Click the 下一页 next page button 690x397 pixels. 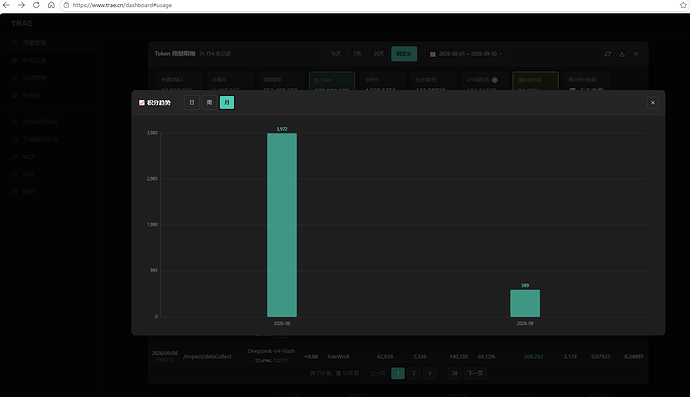[x=475, y=373]
